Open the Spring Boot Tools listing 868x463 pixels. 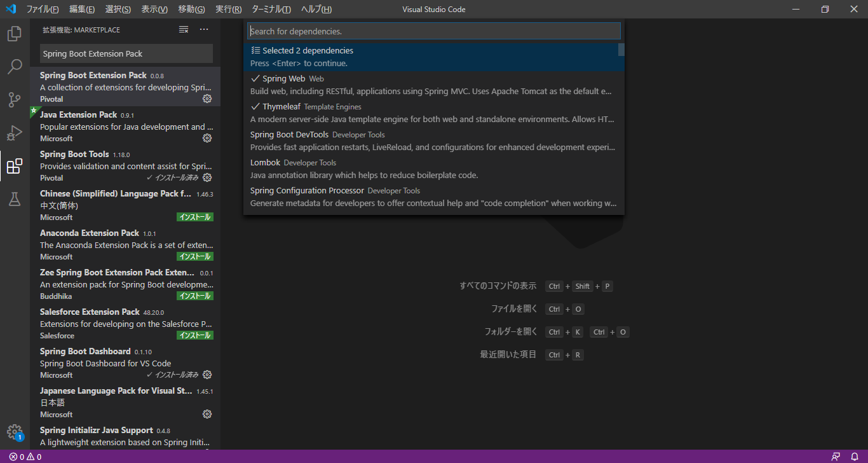125,166
